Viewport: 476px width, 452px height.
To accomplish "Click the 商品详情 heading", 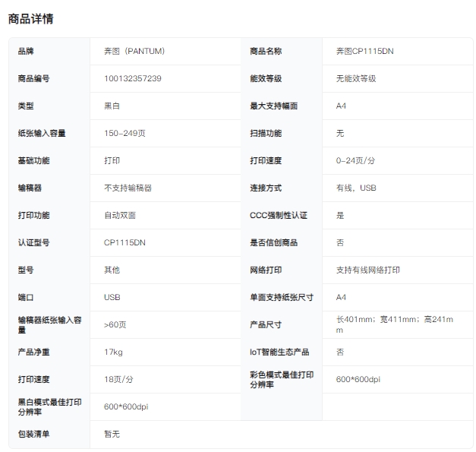I will (x=30, y=19).
